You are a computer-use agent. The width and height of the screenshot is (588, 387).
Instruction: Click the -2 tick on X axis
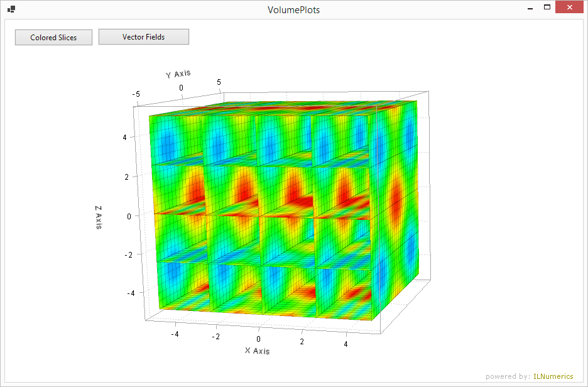tap(217, 337)
